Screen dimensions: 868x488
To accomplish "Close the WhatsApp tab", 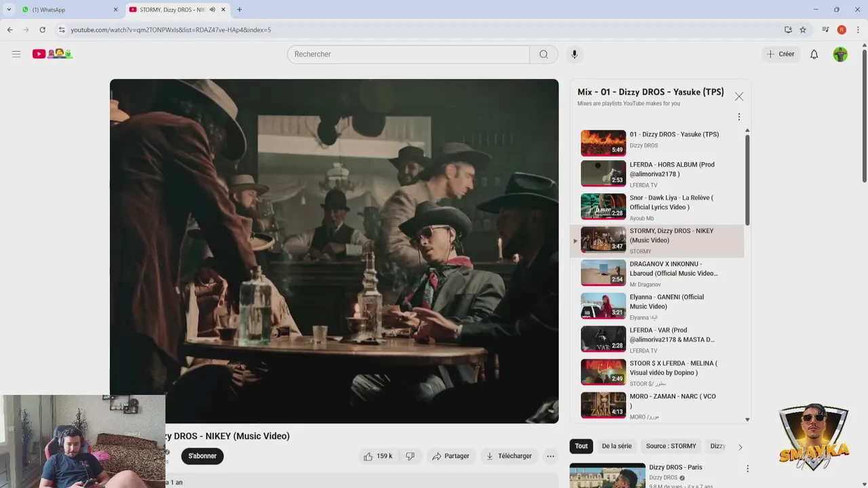I will (115, 9).
